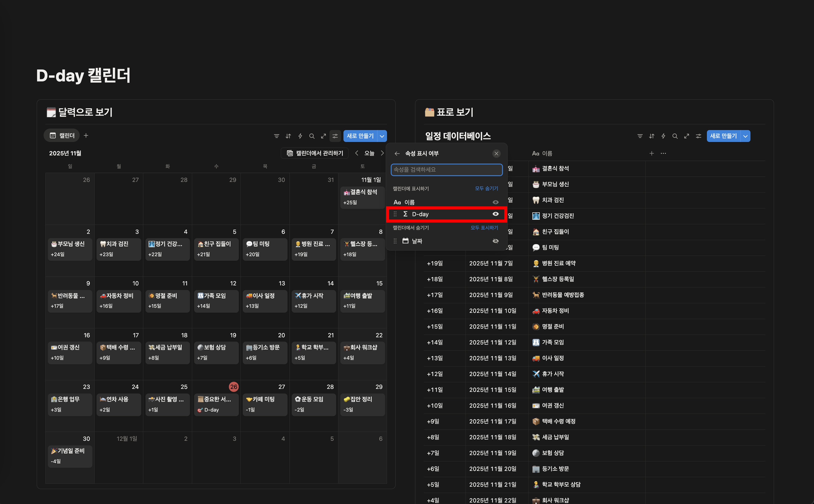
Task: Click the table view settings slider icon
Action: pyautogui.click(x=698, y=136)
